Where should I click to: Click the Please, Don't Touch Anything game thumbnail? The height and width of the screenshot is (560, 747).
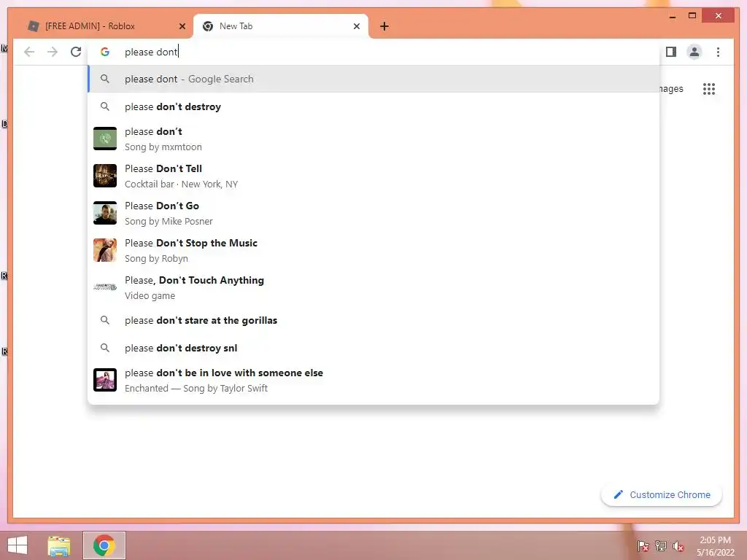(x=105, y=287)
